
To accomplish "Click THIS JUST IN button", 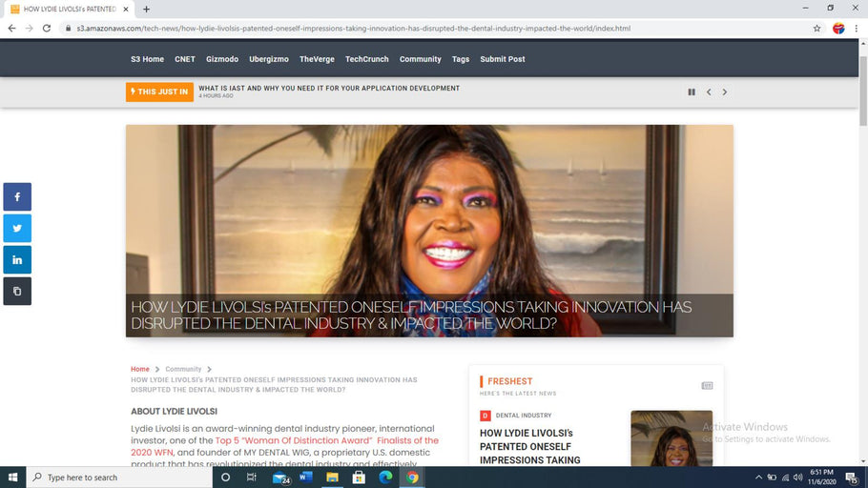I will [159, 91].
